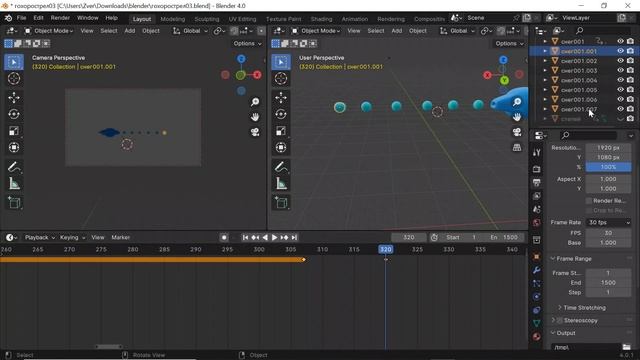Image resolution: width=640 pixels, height=360 pixels.
Task: Select the Add Cube tool in Camera Perspective viewport
Action: pos(14,203)
